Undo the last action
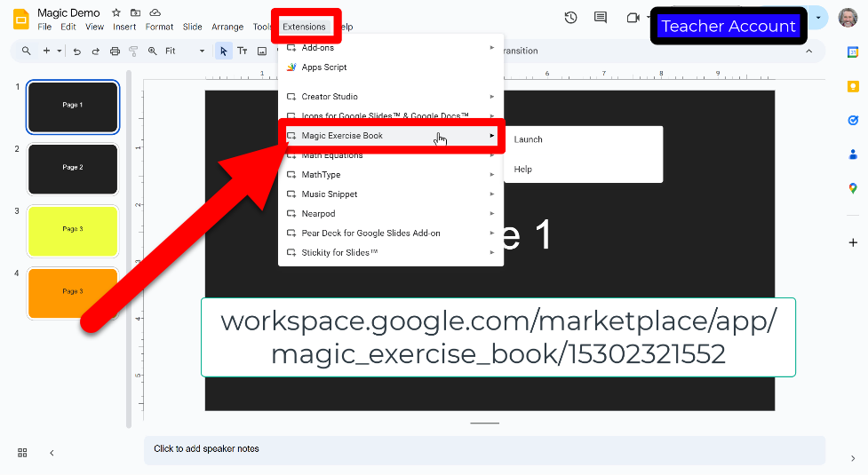 point(77,51)
